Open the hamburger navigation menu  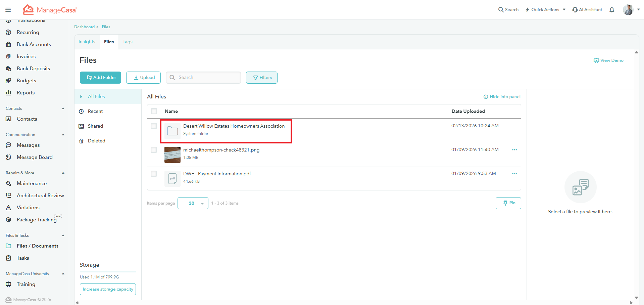pyautogui.click(x=8, y=10)
